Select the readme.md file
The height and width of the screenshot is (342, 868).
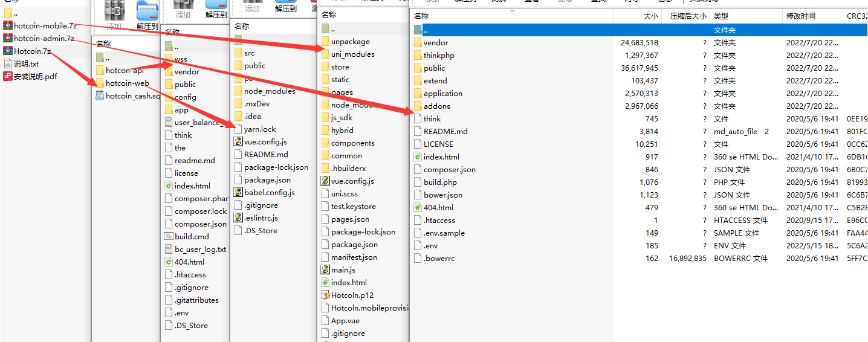click(x=190, y=160)
